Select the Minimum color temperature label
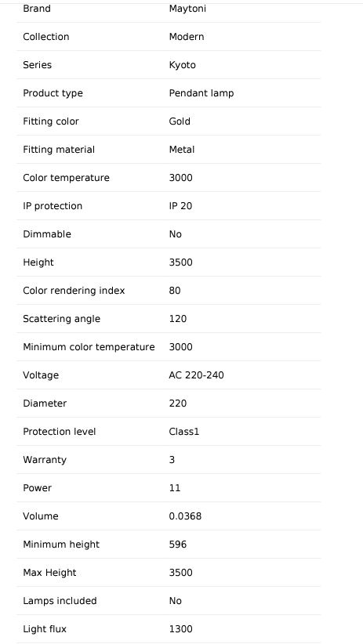Image resolution: width=363 pixels, height=644 pixels. pyautogui.click(x=89, y=347)
